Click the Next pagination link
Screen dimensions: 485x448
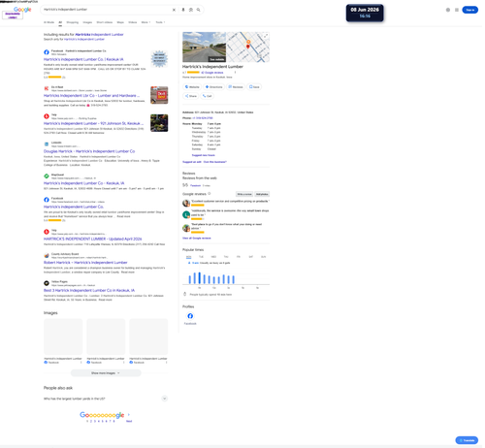point(129,421)
